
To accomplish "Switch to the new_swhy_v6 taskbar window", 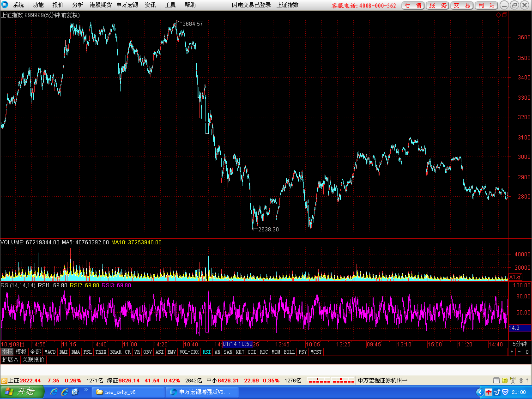I will [x=129, y=392].
